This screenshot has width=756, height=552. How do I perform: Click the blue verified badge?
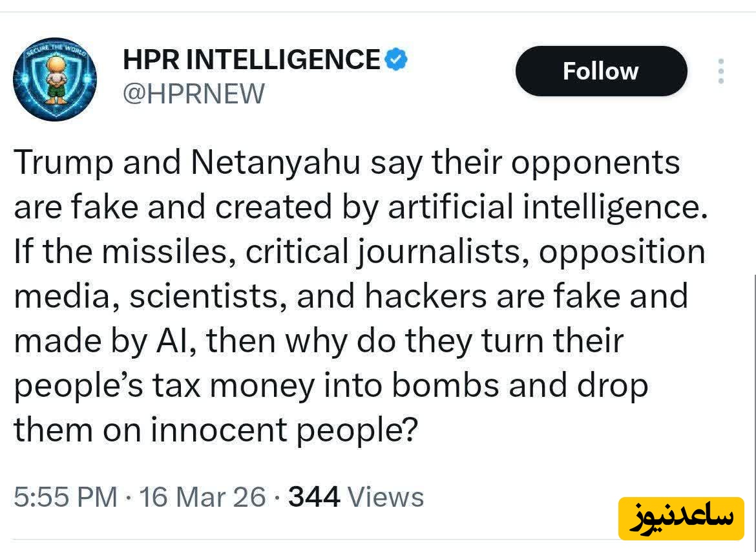point(396,60)
